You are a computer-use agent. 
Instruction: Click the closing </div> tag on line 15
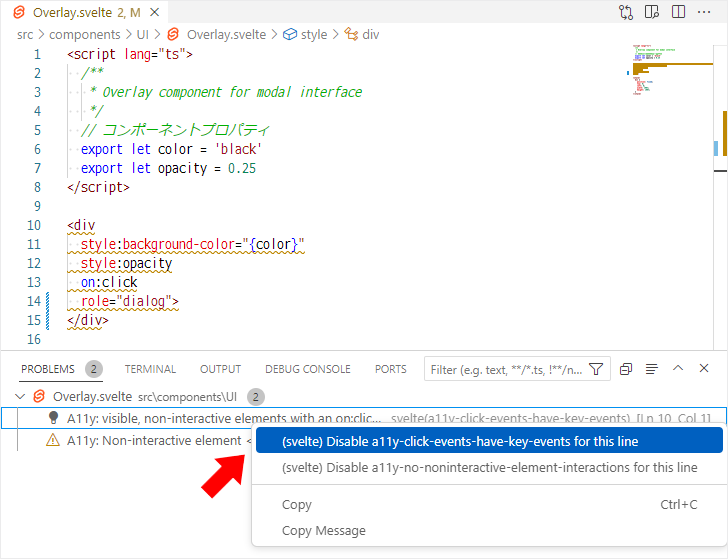[x=88, y=320]
